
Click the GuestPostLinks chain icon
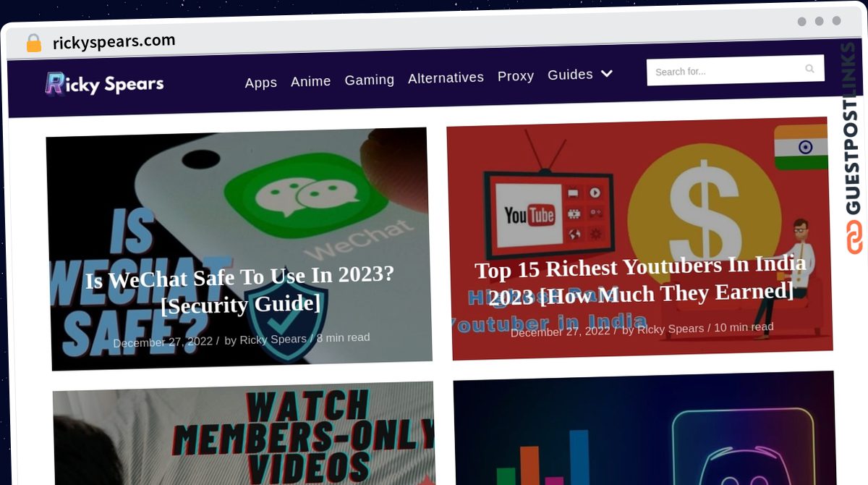[854, 237]
